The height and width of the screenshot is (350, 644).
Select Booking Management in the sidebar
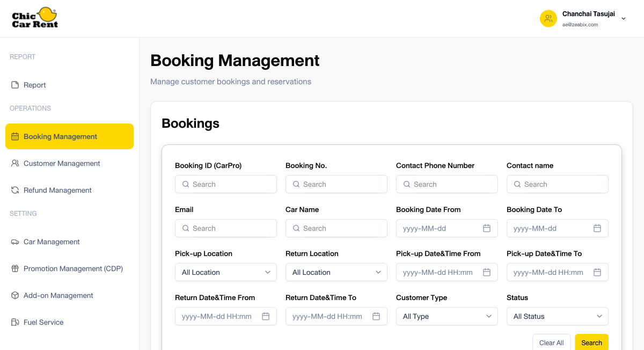[69, 136]
